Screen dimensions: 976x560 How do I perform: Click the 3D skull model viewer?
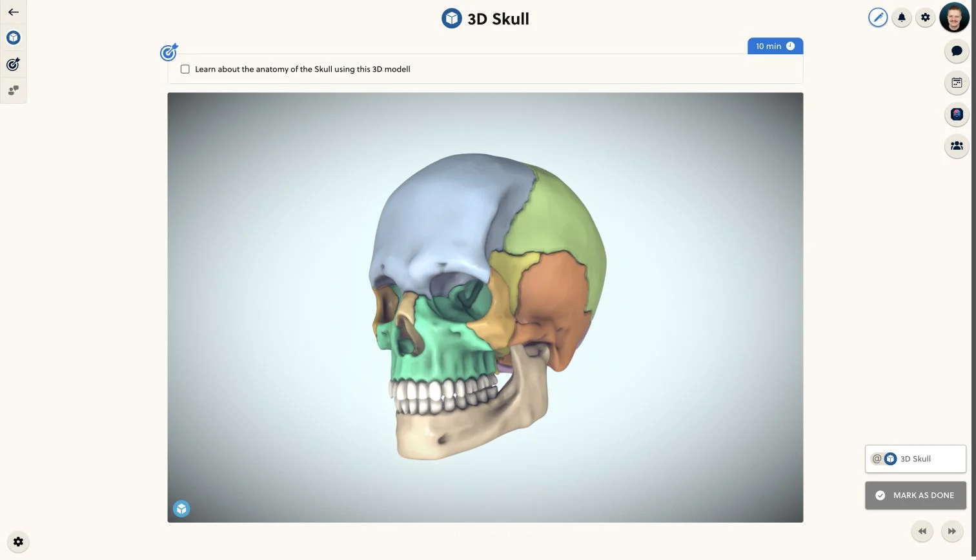(x=485, y=307)
